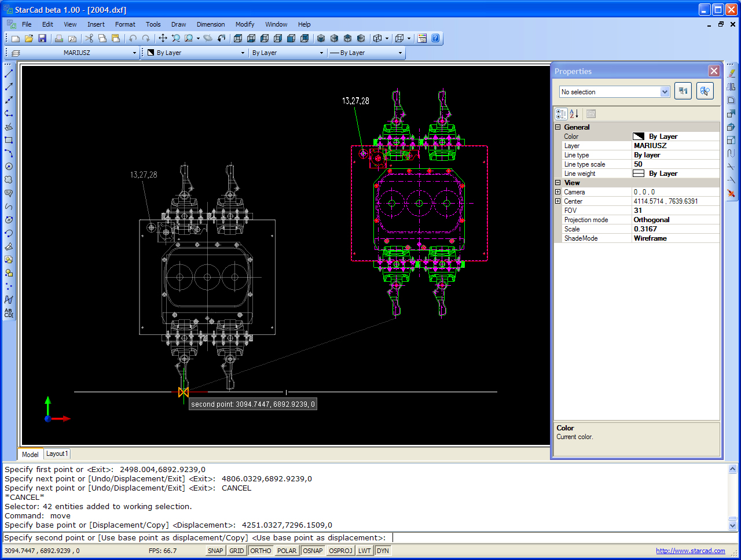Open the linetype By Layer dropdown

point(321,53)
